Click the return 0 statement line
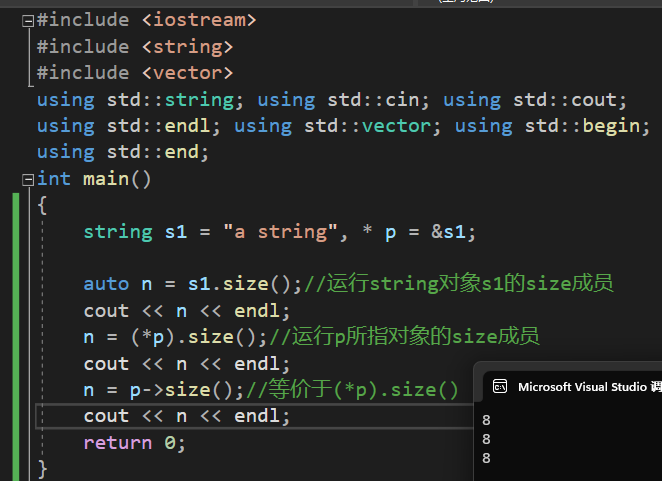 pyautogui.click(x=134, y=442)
